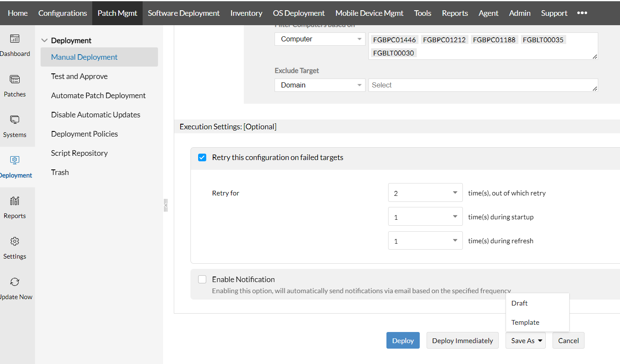Viewport: 620px width, 364px height.
Task: Open the times during startup dropdown
Action: (425, 217)
